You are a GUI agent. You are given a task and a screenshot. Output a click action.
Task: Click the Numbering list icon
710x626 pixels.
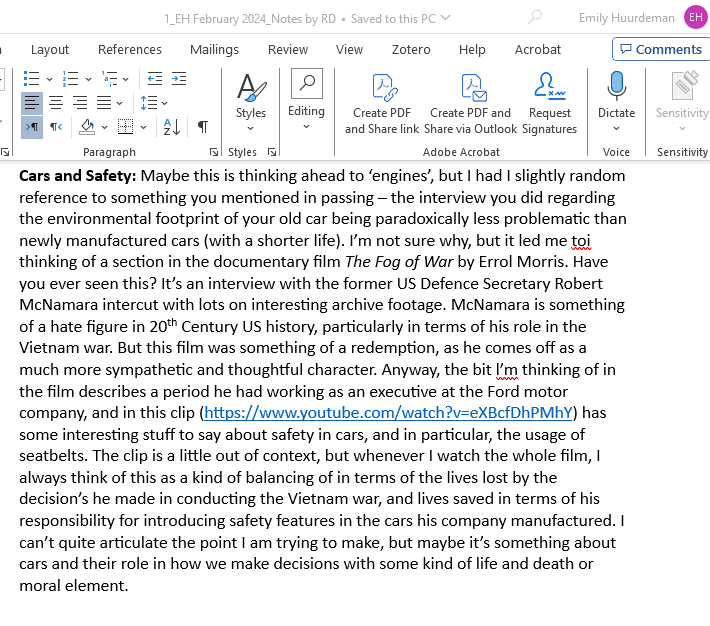click(x=70, y=78)
